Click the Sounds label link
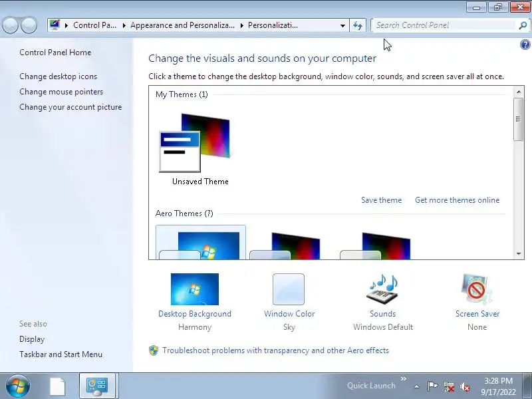This screenshot has height=399, width=532. 383,313
